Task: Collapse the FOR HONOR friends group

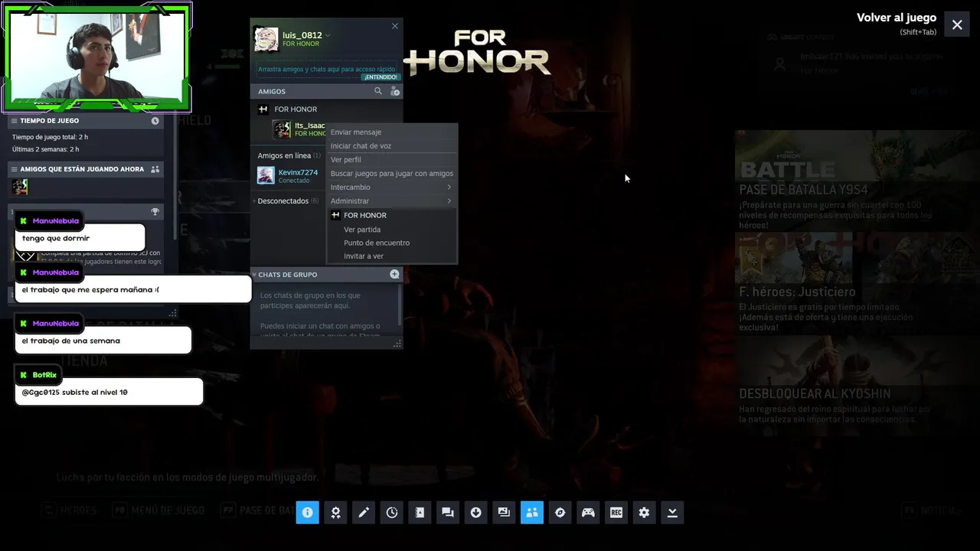Action: (x=296, y=109)
